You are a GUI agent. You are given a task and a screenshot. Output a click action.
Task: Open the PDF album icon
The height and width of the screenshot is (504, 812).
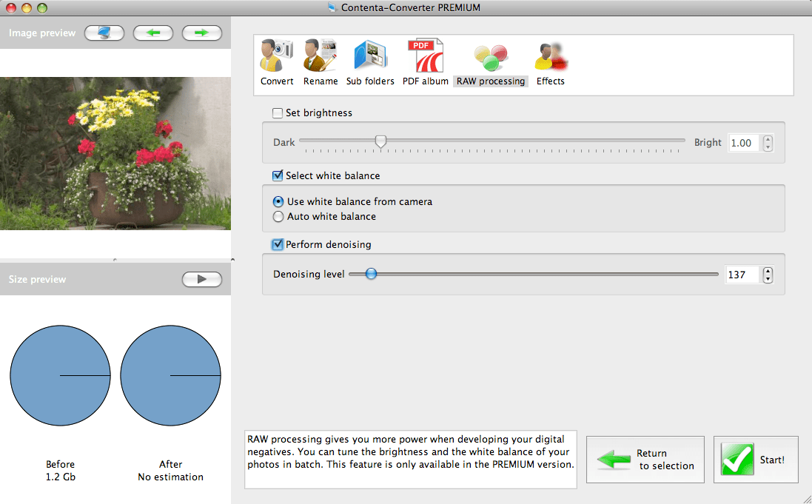click(425, 56)
